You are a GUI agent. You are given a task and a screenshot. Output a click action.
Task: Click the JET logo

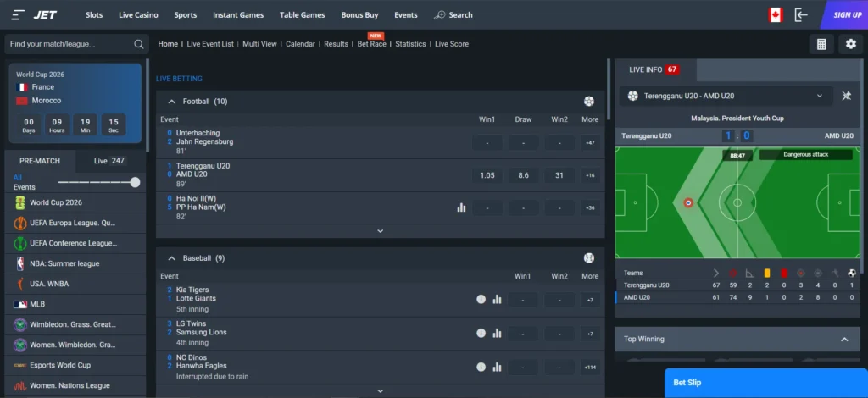coord(46,15)
